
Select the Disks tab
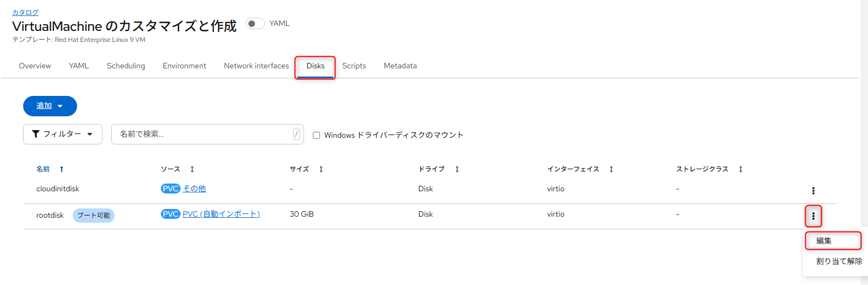[316, 66]
